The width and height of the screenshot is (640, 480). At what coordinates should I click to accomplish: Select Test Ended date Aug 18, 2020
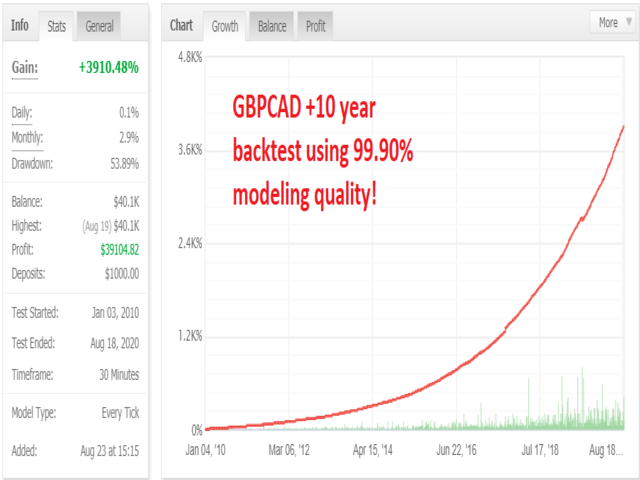point(115,344)
